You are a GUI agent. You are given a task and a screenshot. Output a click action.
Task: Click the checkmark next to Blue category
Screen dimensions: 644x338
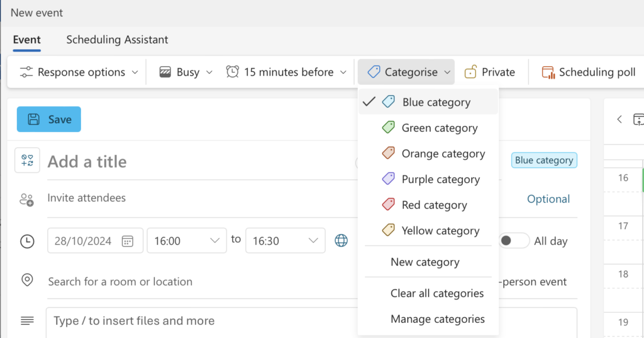[x=369, y=101]
